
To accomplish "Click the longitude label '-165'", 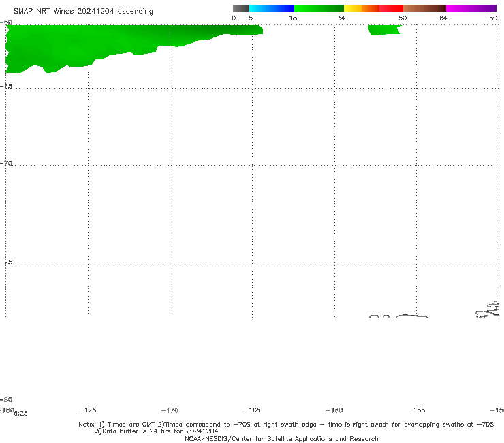I will [252, 410].
